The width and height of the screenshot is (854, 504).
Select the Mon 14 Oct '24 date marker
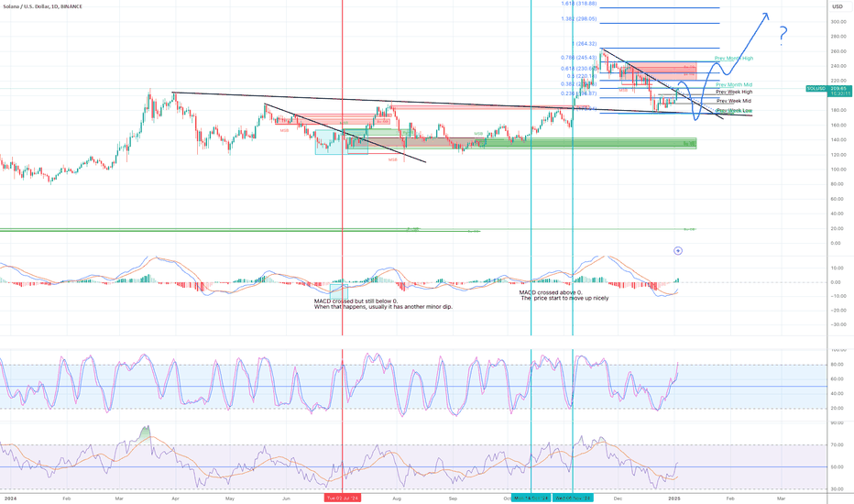click(x=531, y=498)
